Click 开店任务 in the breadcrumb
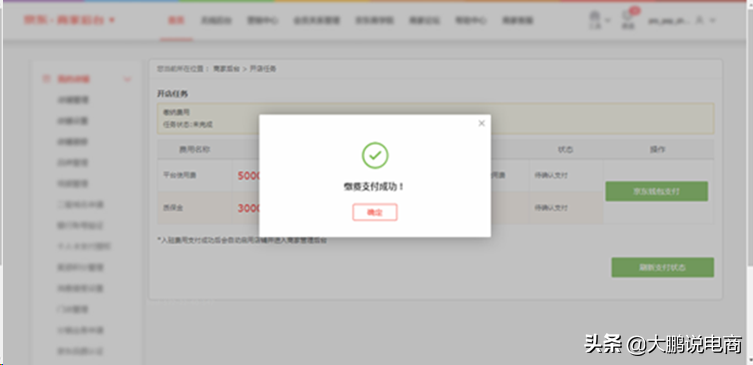This screenshot has height=365, width=753. (x=263, y=69)
